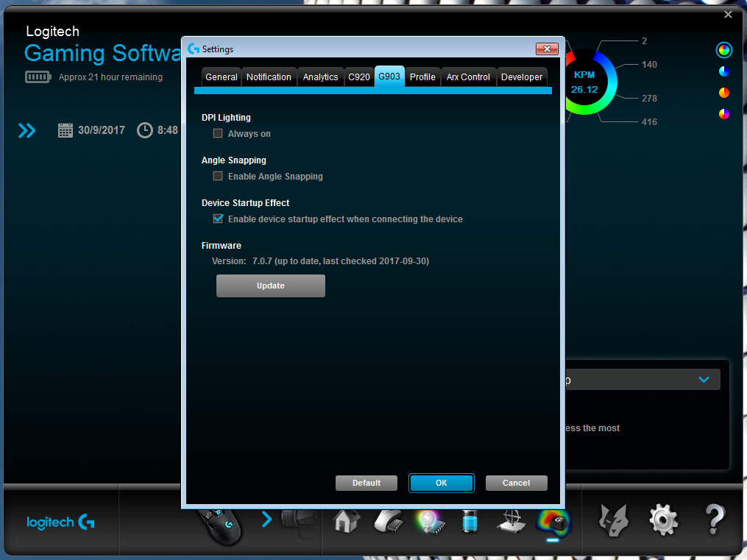Switch to the General tab
Viewport: 747px width, 560px height.
(x=221, y=77)
